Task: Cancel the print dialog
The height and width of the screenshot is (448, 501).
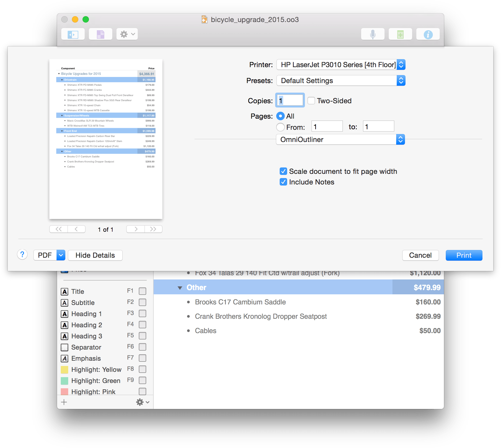Action: click(420, 255)
